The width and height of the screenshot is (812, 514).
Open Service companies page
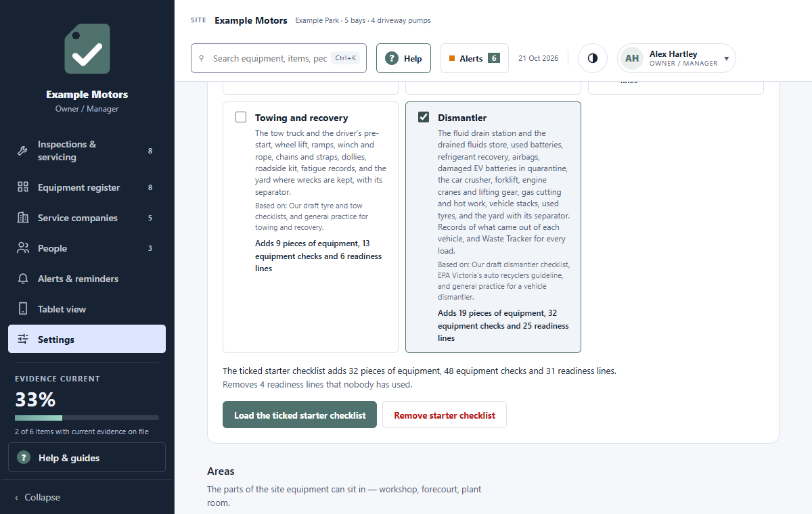pos(87,218)
